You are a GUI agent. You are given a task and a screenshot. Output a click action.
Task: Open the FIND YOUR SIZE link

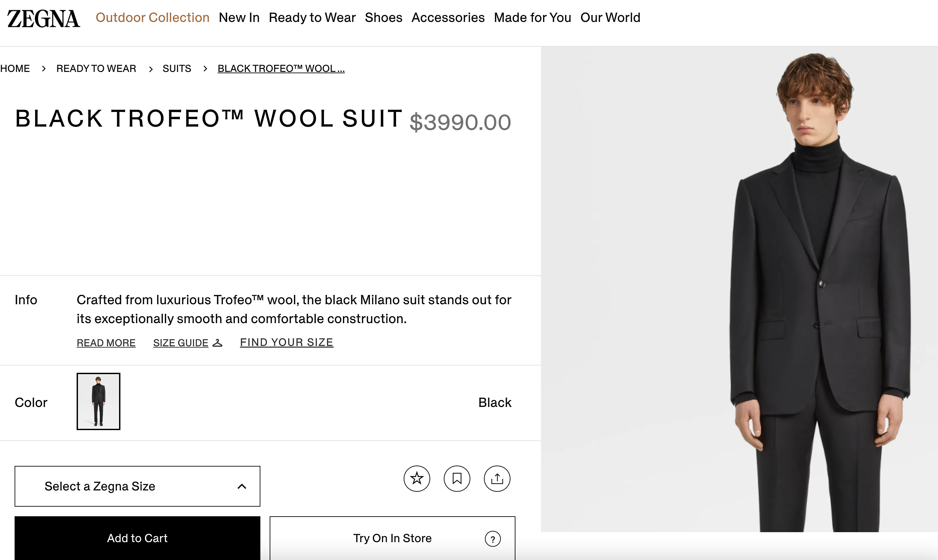[x=286, y=342]
